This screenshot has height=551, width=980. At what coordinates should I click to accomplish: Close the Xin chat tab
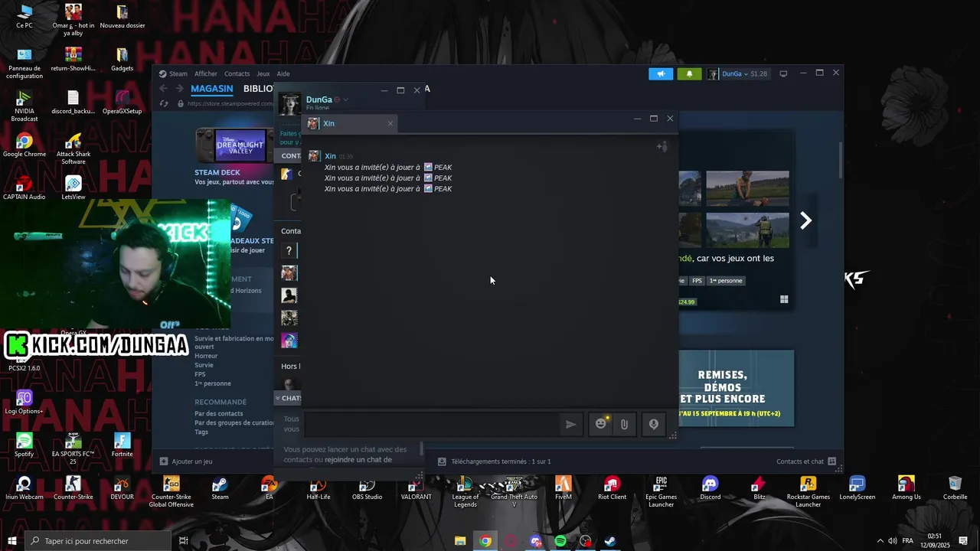pos(390,123)
